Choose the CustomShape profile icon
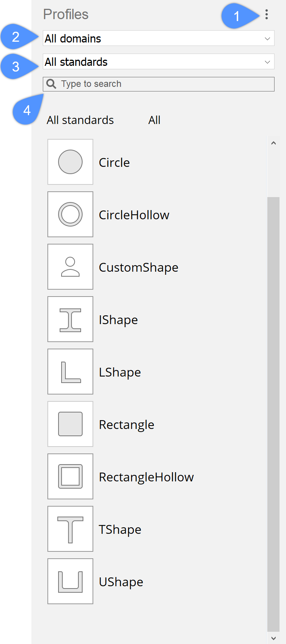Screen dimensions: 286x644 click(x=70, y=267)
